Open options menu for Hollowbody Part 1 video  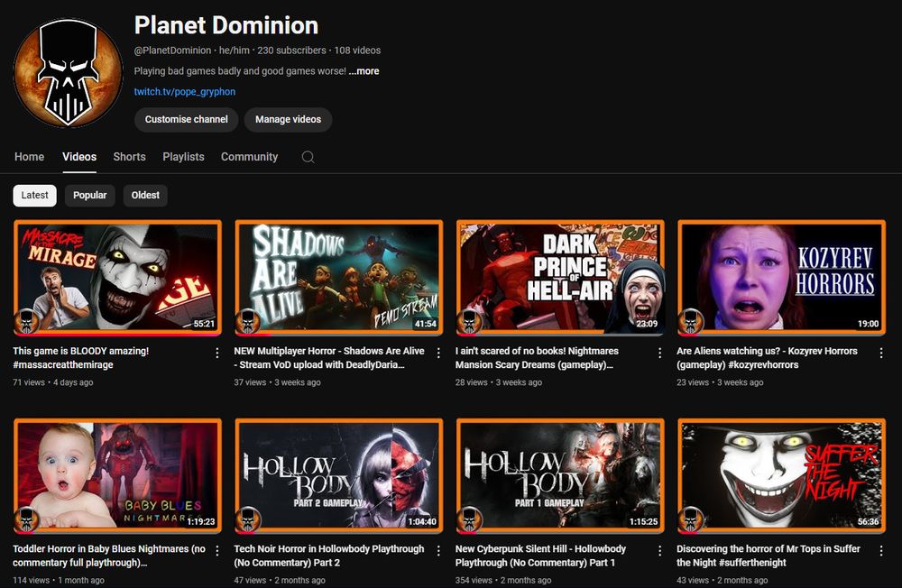coord(660,551)
